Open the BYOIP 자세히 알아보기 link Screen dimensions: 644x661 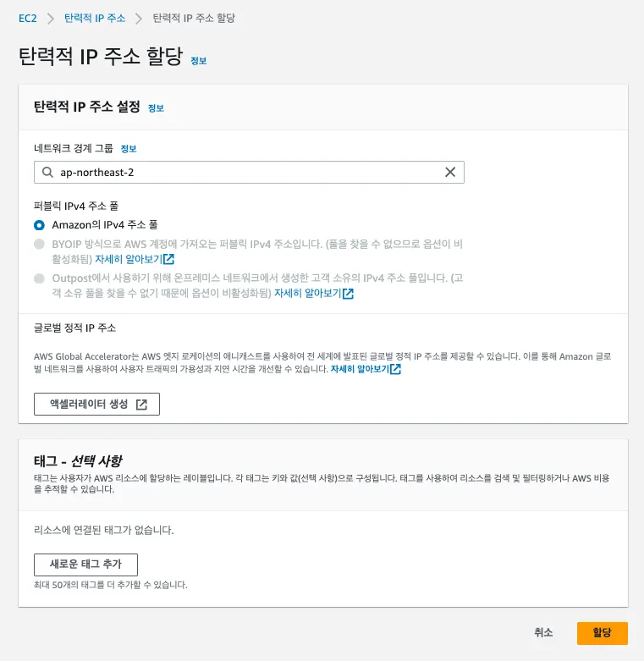[129, 259]
